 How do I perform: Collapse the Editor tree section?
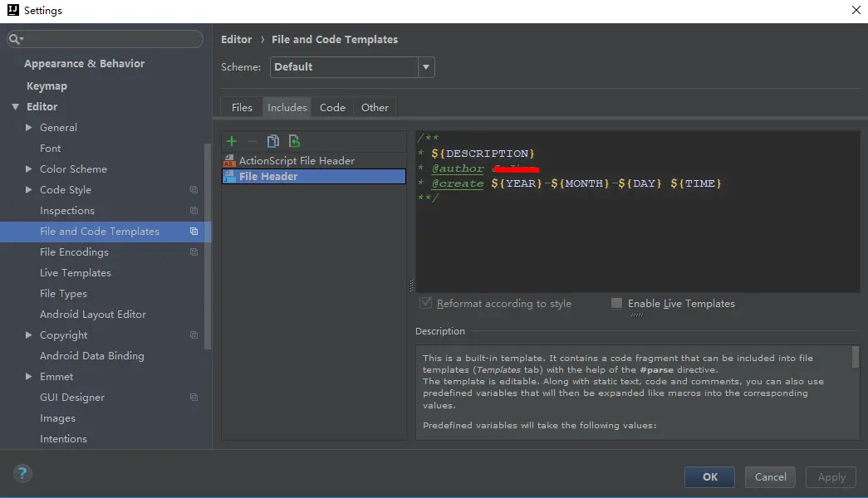point(16,107)
